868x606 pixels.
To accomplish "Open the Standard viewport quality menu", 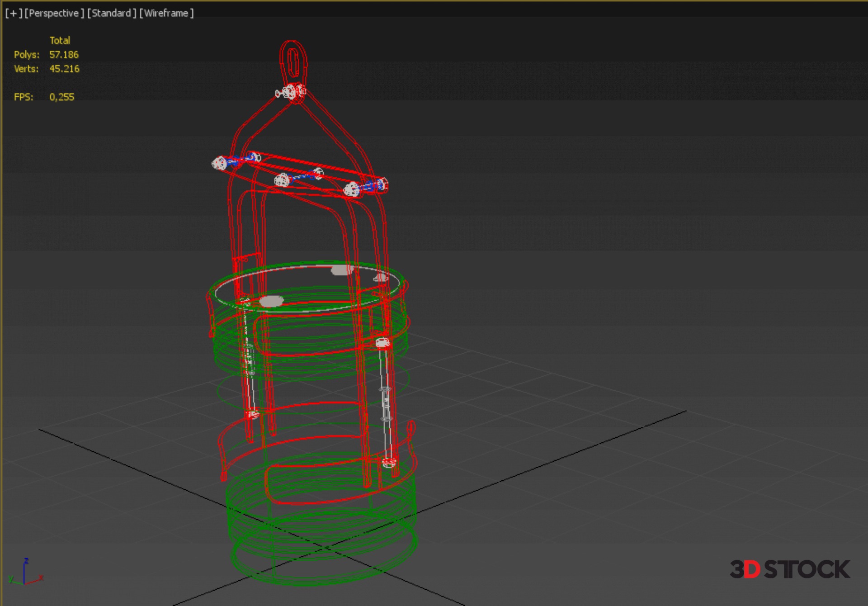I will (111, 13).
